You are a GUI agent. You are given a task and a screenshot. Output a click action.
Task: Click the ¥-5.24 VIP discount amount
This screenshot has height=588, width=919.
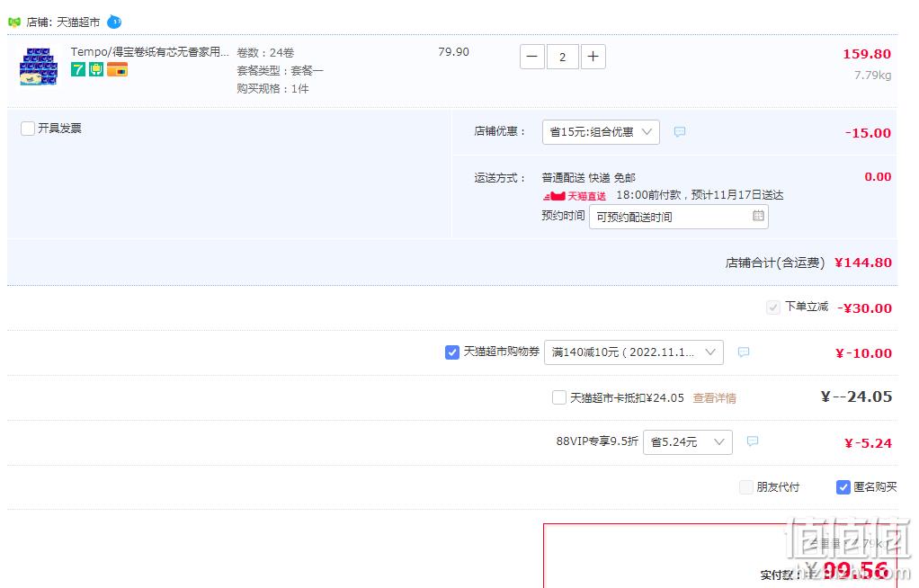click(868, 443)
